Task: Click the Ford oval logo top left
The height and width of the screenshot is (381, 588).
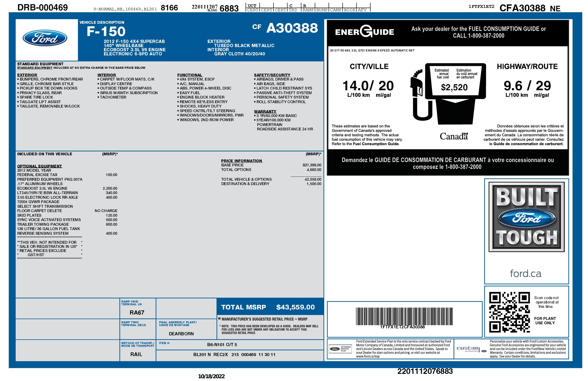Action: (45, 38)
